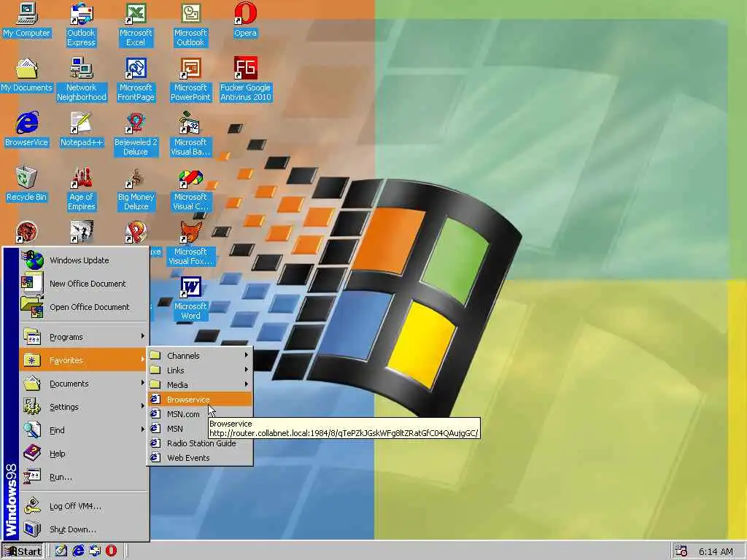The height and width of the screenshot is (560, 747).
Task: Open the Radio Station Guide favorite
Action: pos(200,443)
